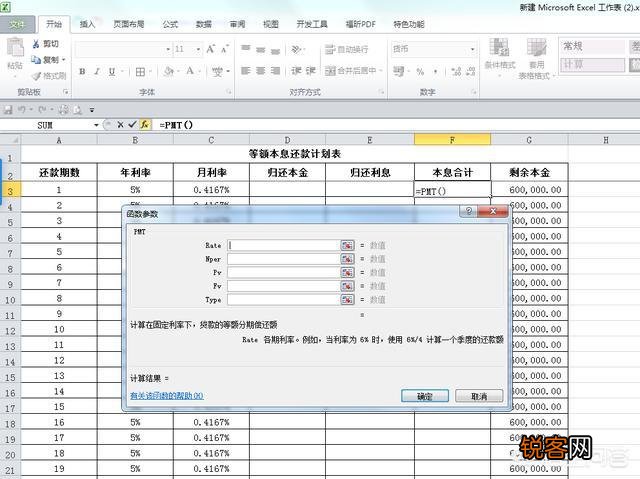Click the accounting number format icon
640x479 pixels.
pyautogui.click(x=398, y=71)
